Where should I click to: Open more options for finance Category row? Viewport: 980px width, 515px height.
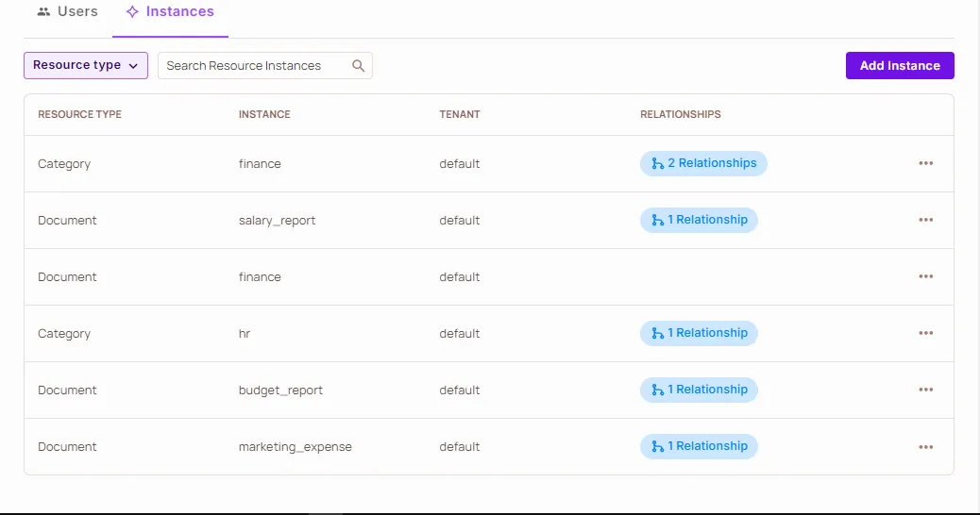point(925,163)
